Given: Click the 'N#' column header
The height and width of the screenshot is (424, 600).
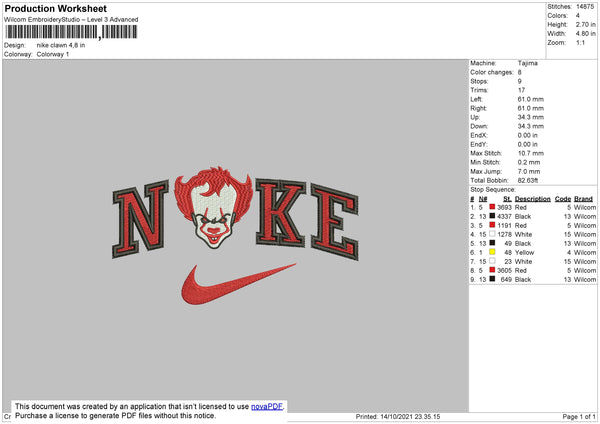Looking at the screenshot, I should tap(483, 199).
